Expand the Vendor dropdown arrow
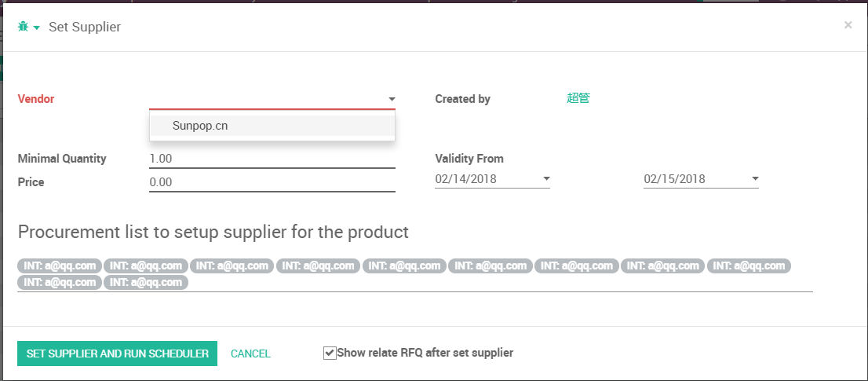This screenshot has width=868, height=381. tap(391, 100)
